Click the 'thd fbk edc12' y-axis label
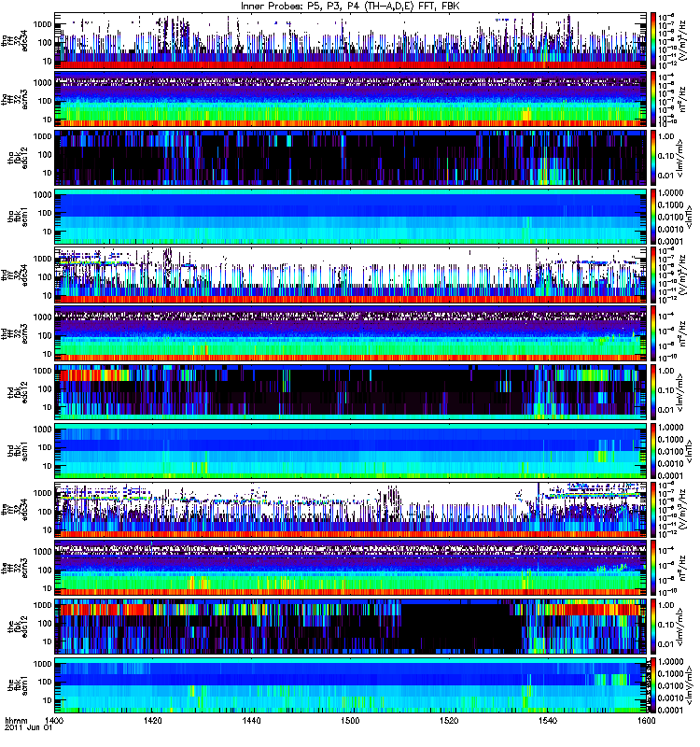Screen dimensions: 700x747 (x=18, y=392)
